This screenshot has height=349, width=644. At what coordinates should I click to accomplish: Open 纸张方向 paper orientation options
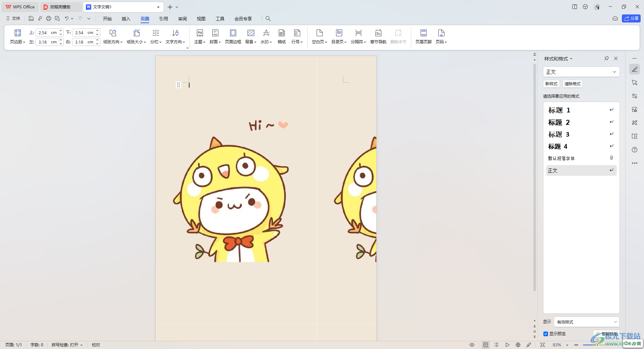tap(113, 37)
